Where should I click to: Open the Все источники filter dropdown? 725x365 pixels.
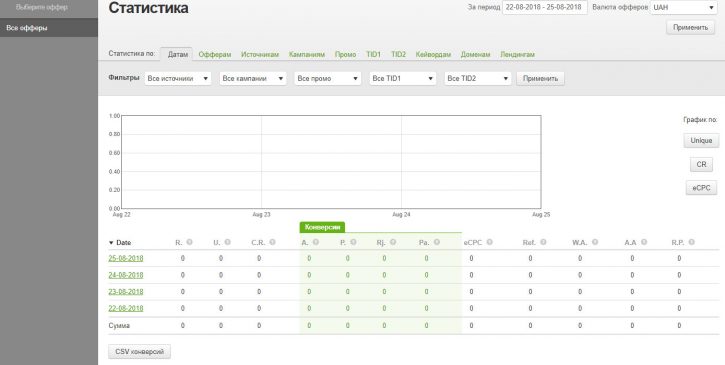click(178, 79)
